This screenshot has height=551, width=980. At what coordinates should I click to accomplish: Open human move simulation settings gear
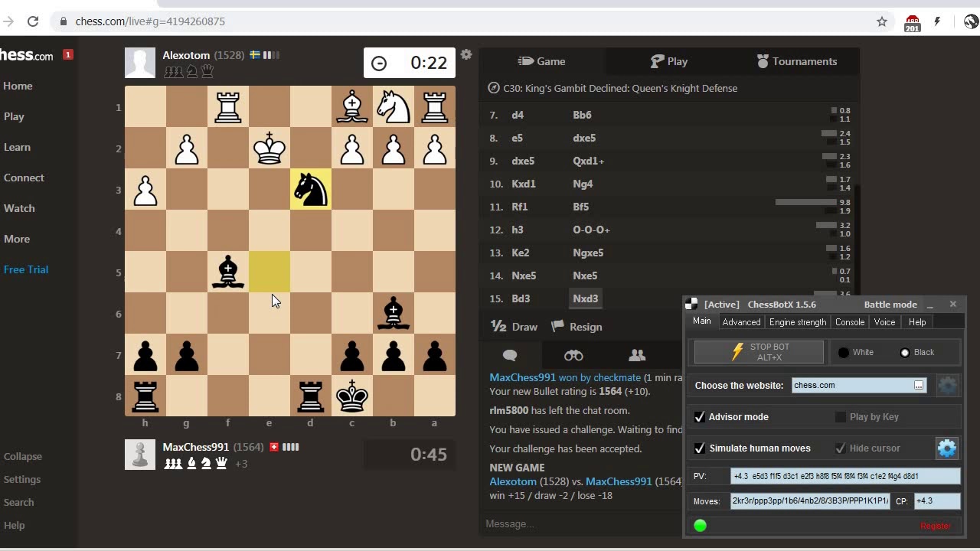(x=947, y=448)
